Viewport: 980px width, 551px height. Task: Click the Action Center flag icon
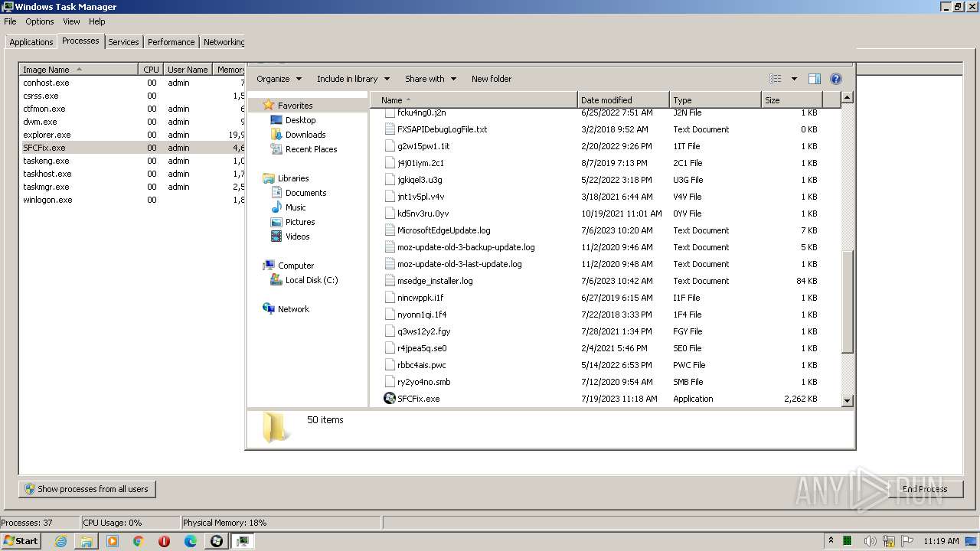906,541
